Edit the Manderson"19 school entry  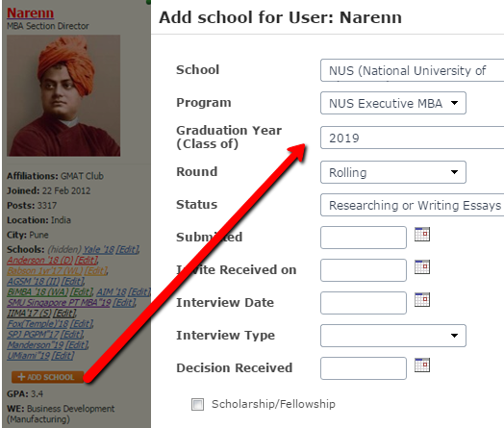tap(77, 344)
